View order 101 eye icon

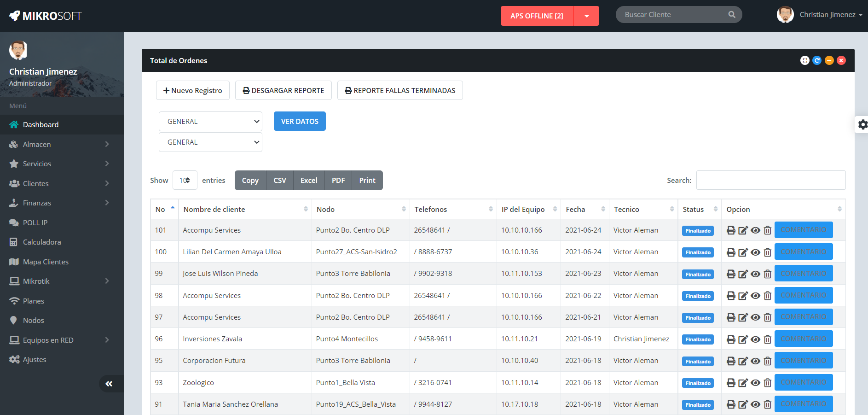point(755,230)
